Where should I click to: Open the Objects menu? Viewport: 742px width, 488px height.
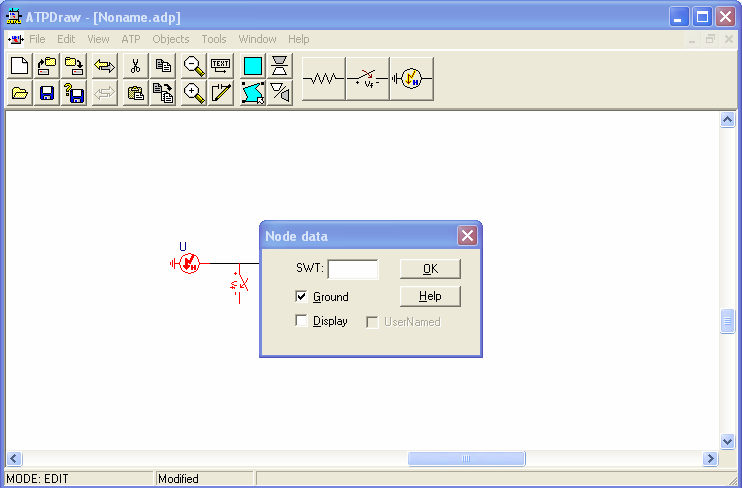click(x=171, y=39)
